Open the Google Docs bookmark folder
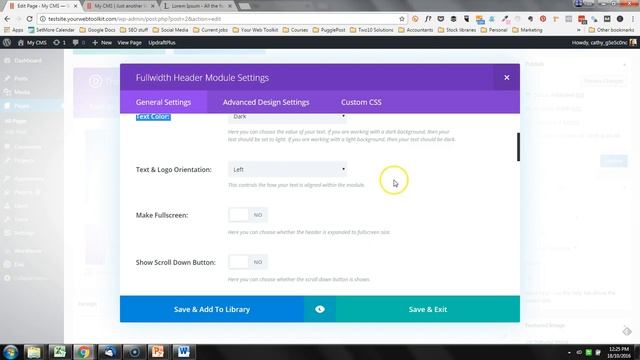 (98, 30)
